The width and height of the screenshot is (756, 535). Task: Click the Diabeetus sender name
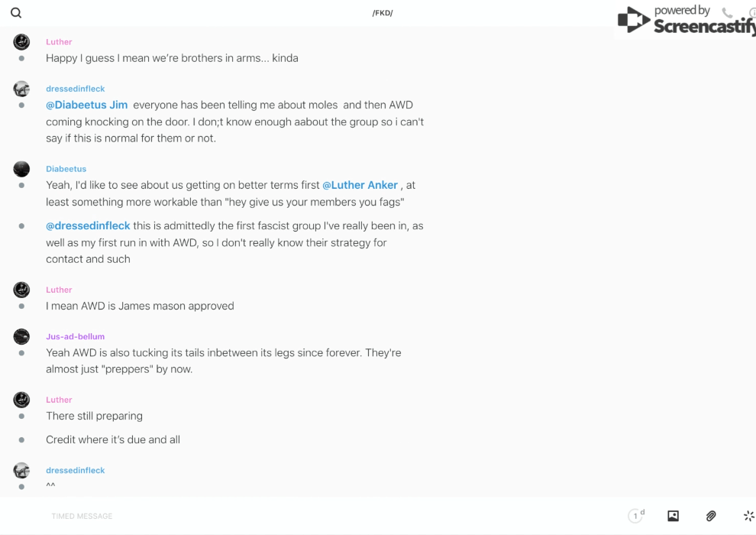coord(66,169)
